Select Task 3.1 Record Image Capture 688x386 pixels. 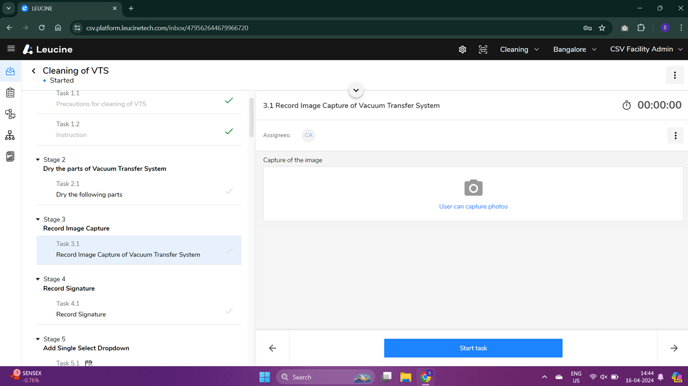tap(139, 250)
